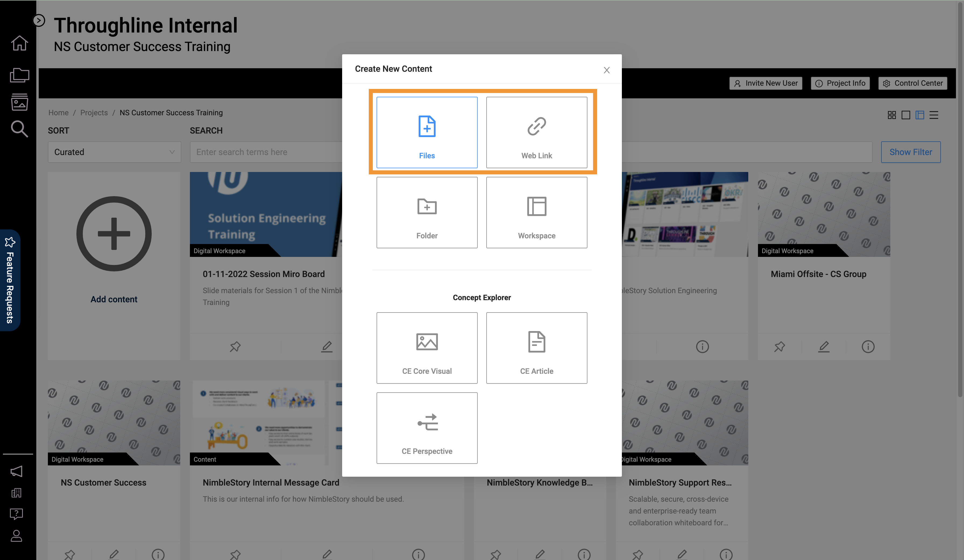The width and height of the screenshot is (964, 560).
Task: Choose CE Core Visual tile
Action: click(427, 348)
